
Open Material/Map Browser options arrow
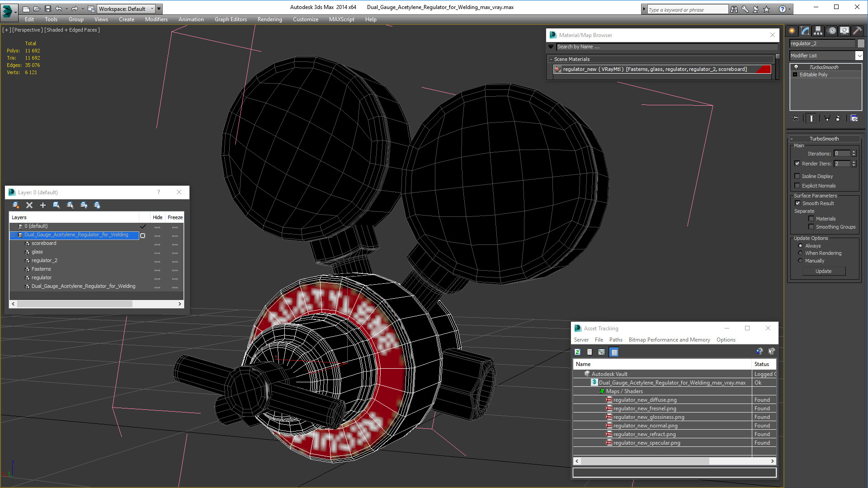click(551, 47)
